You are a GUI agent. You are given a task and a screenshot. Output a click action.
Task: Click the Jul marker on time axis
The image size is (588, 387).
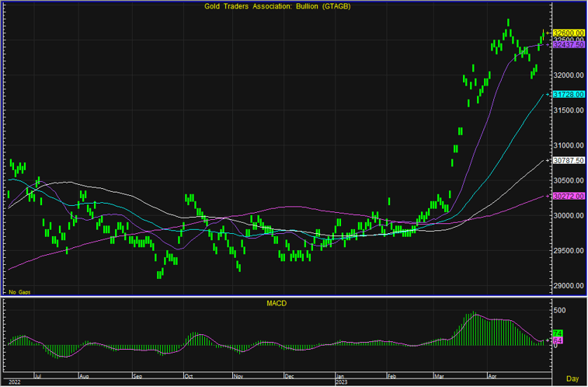pyautogui.click(x=39, y=375)
